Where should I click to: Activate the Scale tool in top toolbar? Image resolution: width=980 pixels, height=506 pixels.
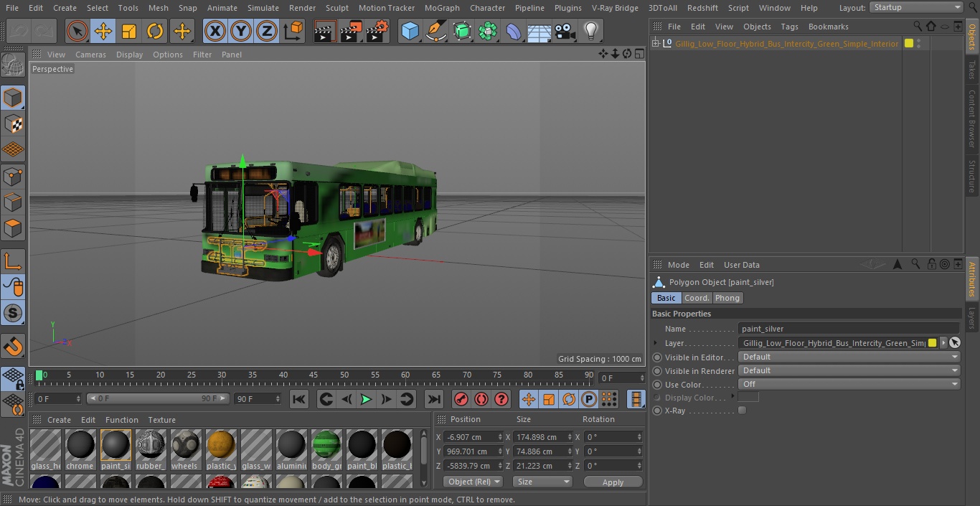coord(129,31)
